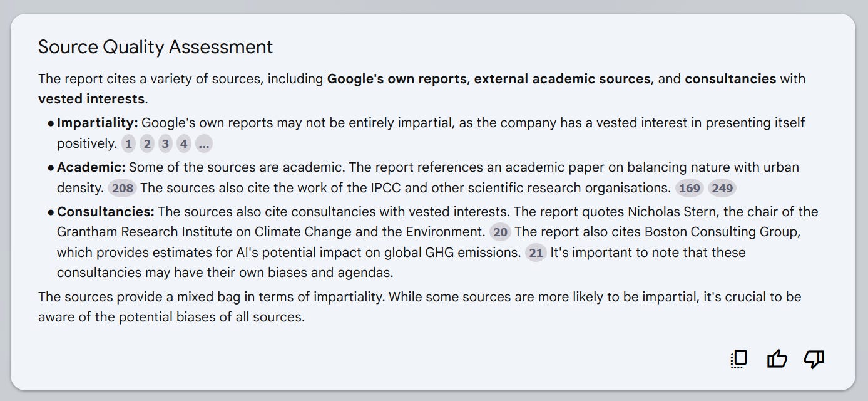Open citation 20 for Nicholas Stern quote
Image resolution: width=868 pixels, height=401 pixels.
(x=500, y=232)
